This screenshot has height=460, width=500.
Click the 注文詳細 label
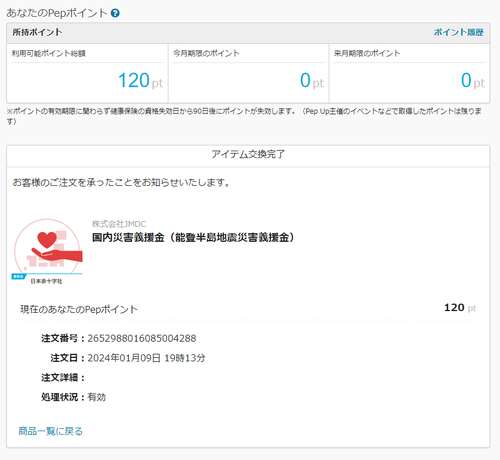tap(63, 378)
